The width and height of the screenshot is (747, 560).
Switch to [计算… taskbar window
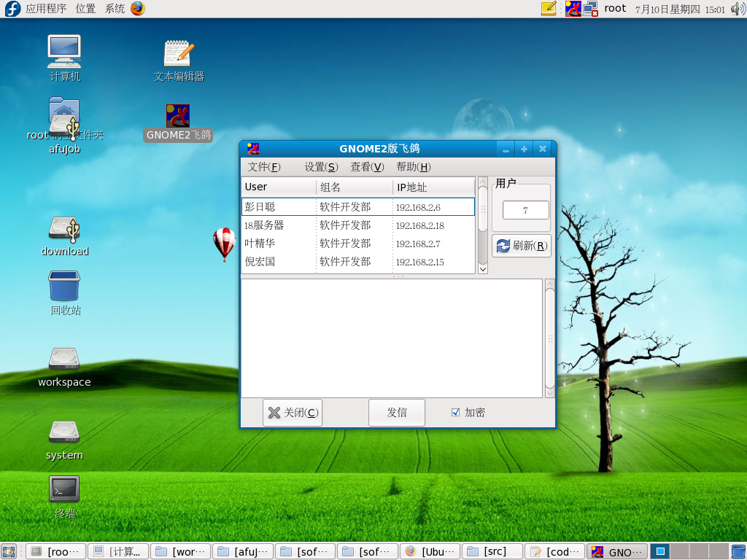[x=118, y=551]
